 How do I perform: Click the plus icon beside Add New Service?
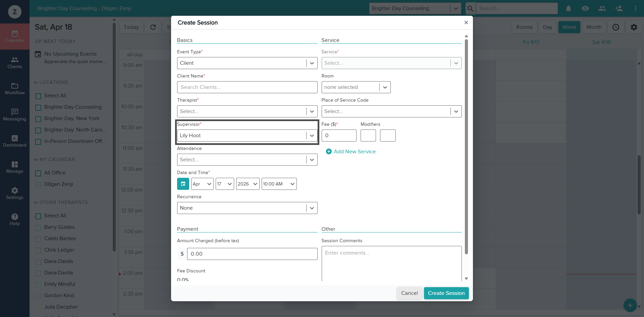tap(329, 152)
